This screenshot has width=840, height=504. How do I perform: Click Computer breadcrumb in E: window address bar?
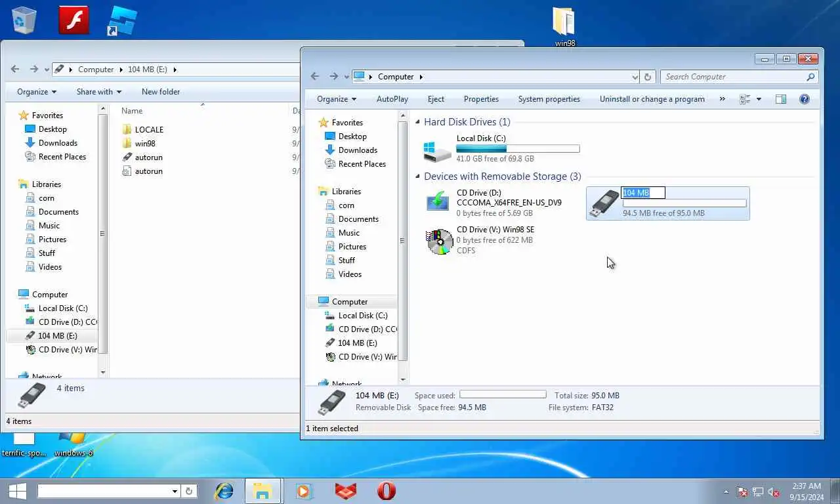click(96, 70)
